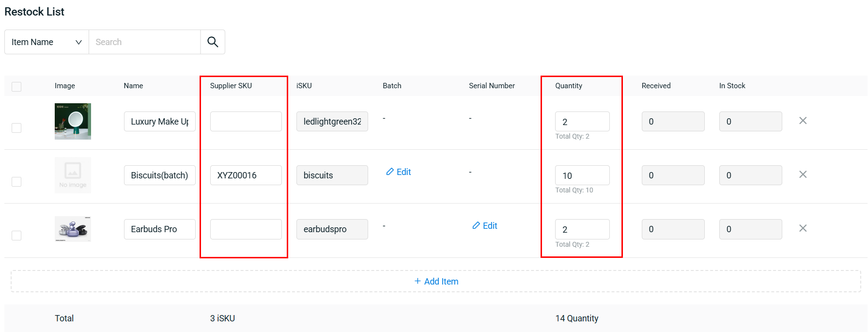Open the Item Name filter dropdown

46,42
